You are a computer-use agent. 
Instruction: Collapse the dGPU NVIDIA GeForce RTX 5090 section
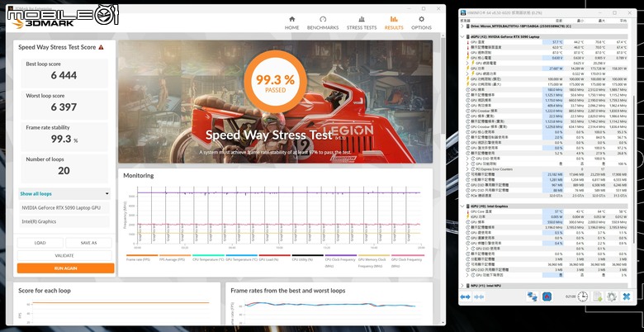tap(462, 36)
